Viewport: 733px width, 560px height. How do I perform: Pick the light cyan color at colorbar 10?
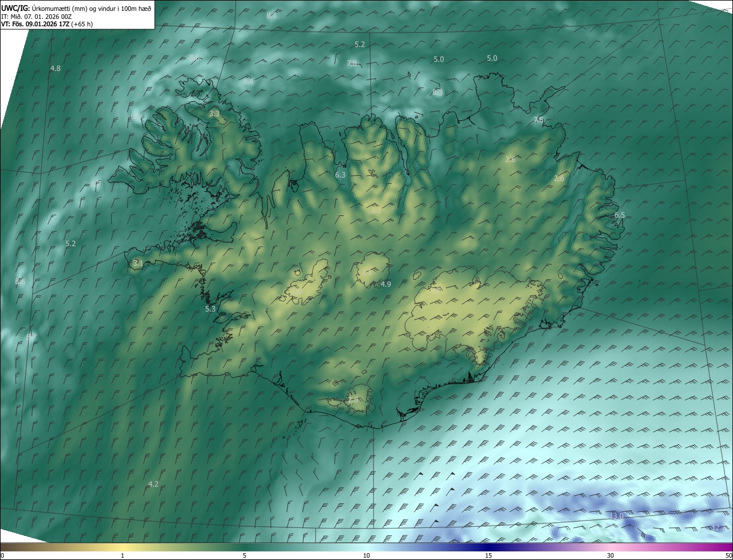[x=366, y=547]
